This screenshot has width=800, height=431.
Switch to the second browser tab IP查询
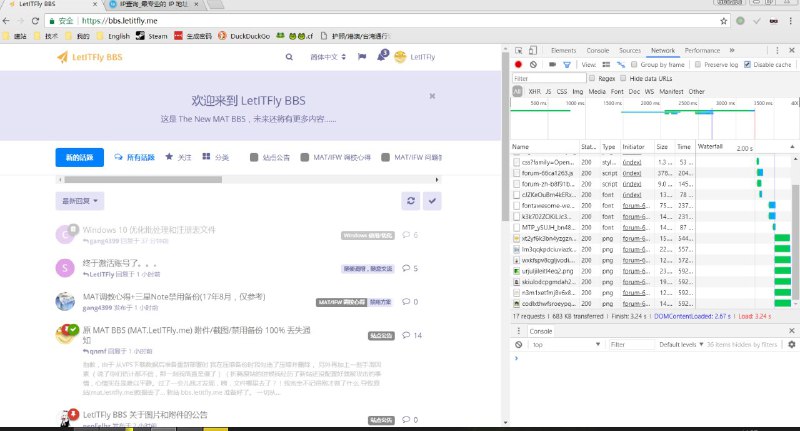(x=154, y=4)
